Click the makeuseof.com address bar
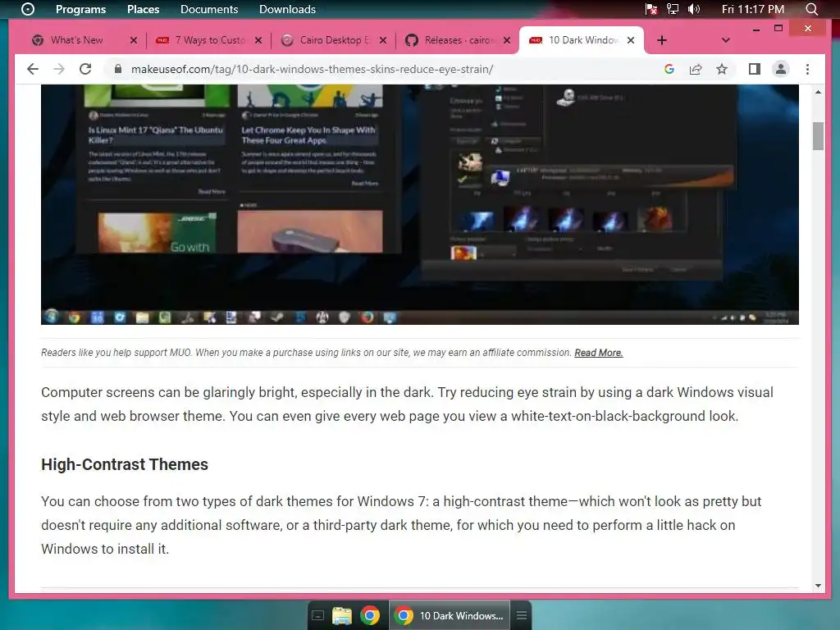The height and width of the screenshot is (630, 840). pos(312,69)
